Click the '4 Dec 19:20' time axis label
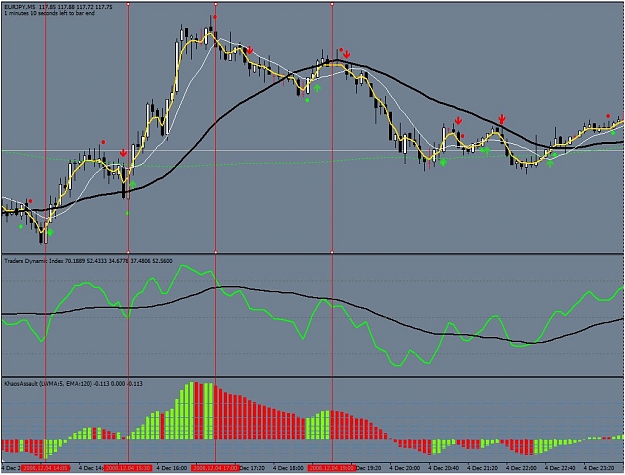 click(x=369, y=468)
